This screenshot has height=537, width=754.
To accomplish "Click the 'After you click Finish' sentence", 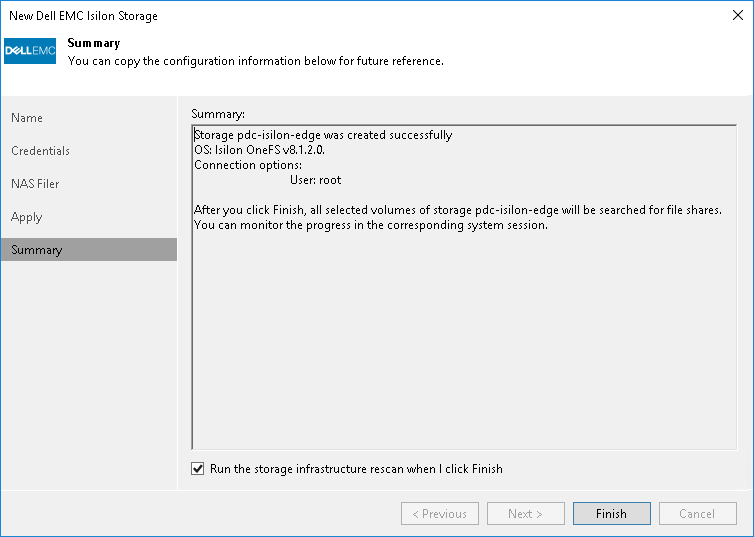I will (x=458, y=210).
